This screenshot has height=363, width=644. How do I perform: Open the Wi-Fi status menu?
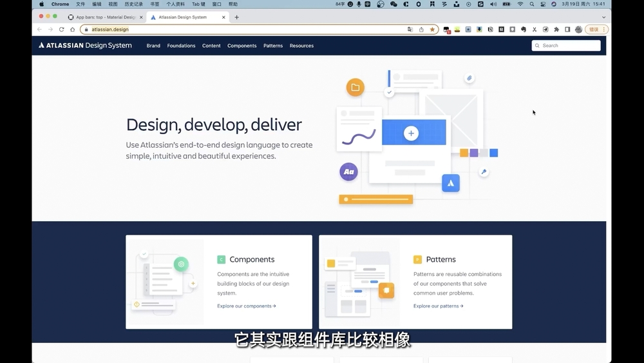[x=520, y=4]
